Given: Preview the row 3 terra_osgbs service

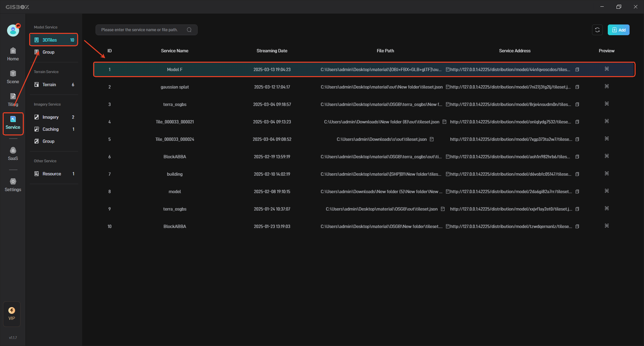Looking at the screenshot, I should point(607,104).
